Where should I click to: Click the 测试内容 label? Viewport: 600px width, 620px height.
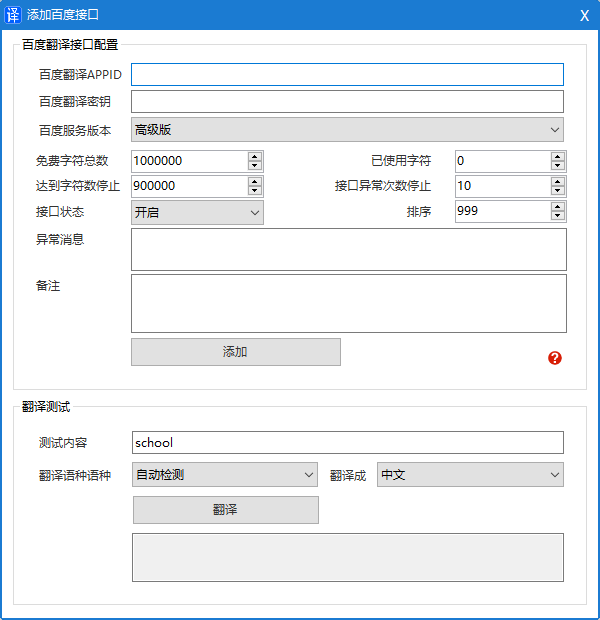tap(63, 442)
